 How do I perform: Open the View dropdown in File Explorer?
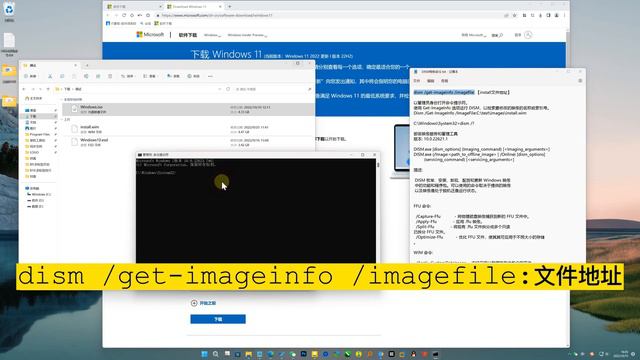[151, 76]
